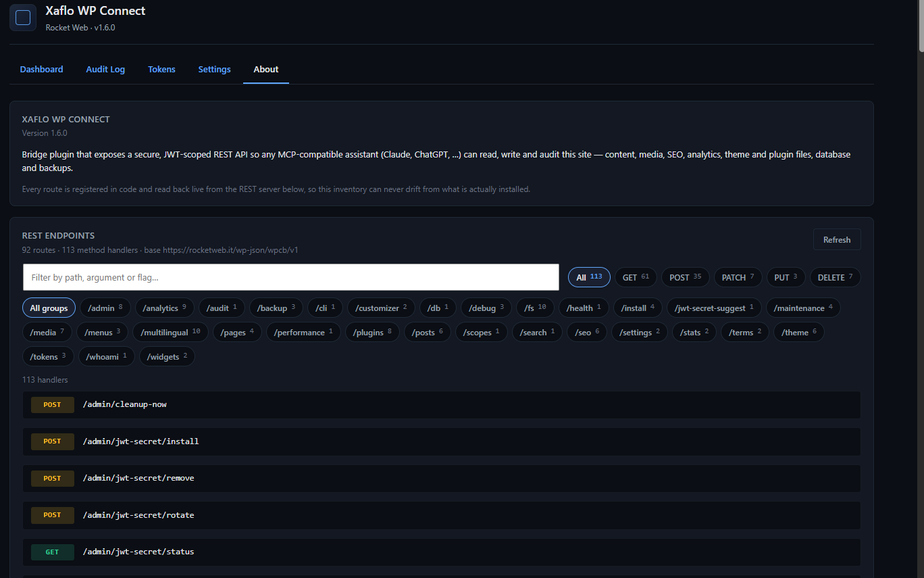Filter by the /whoami group
The width and height of the screenshot is (924, 578).
click(107, 357)
